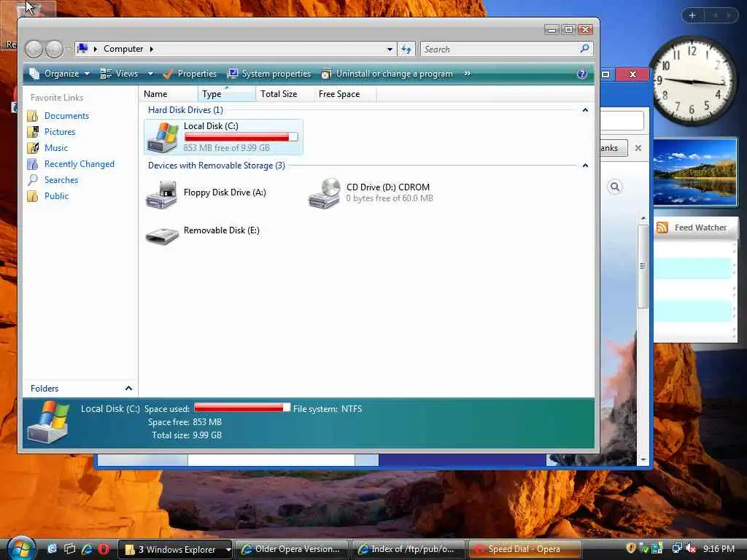Expand the arrow after Computer in the address bar
Viewport: 747px width, 560px height.
152,49
